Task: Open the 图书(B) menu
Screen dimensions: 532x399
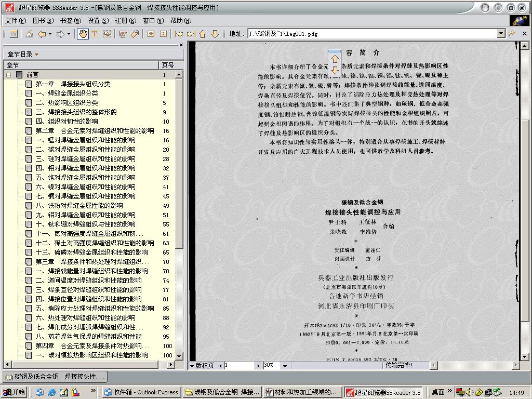Action: coord(43,21)
